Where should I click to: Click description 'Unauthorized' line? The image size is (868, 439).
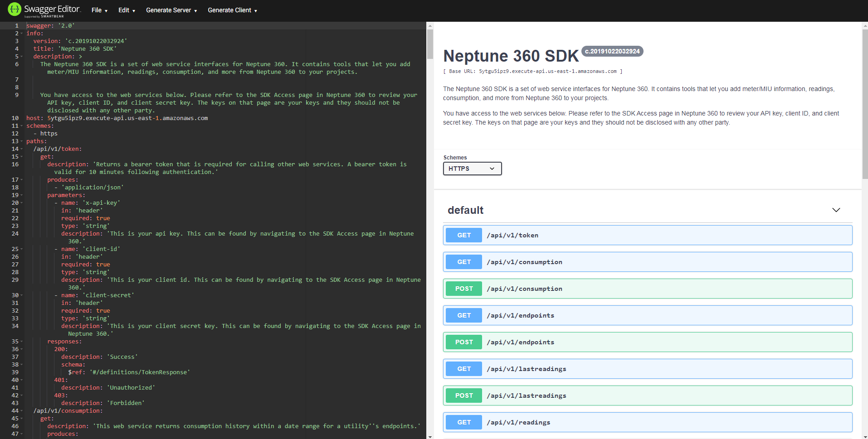108,388
